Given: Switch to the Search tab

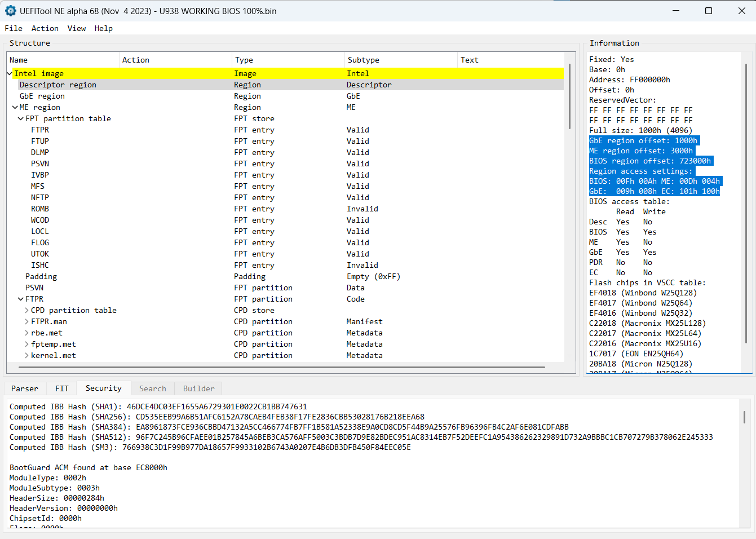Looking at the screenshot, I should 153,388.
